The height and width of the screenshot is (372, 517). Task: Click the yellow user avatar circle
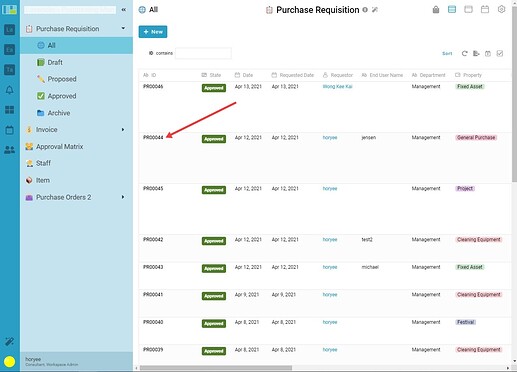click(x=9, y=361)
